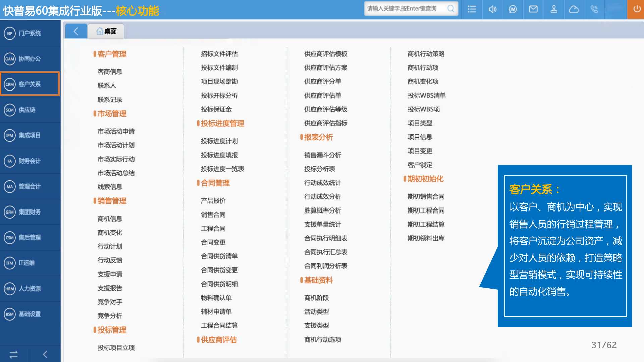Open the IM messaging icon
644x362 pixels.
[513, 9]
